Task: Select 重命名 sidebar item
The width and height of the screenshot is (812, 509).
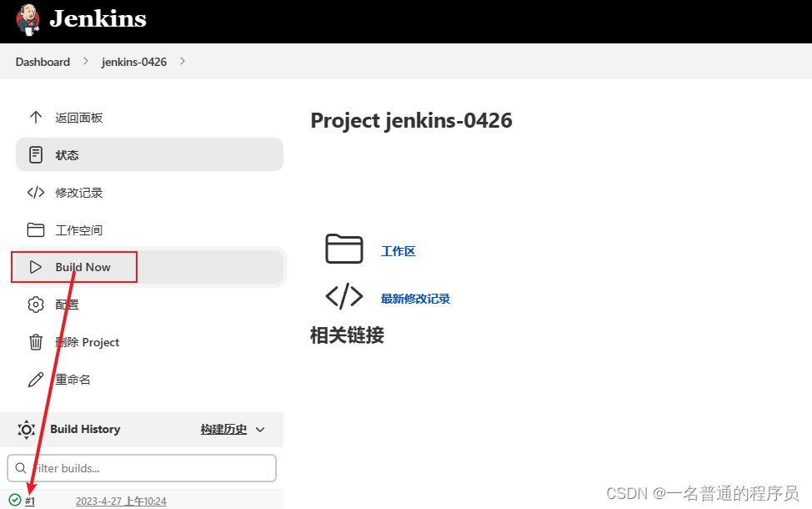Action: point(73,380)
